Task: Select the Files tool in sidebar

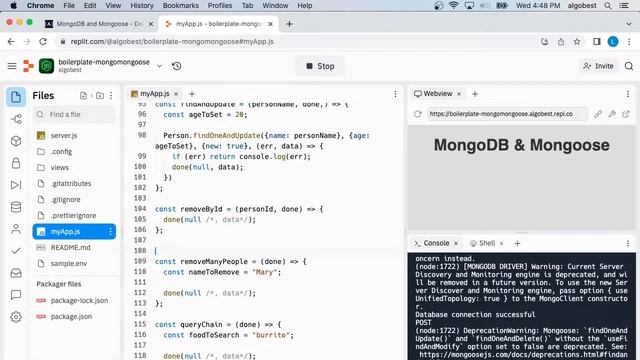Action: tap(16, 97)
